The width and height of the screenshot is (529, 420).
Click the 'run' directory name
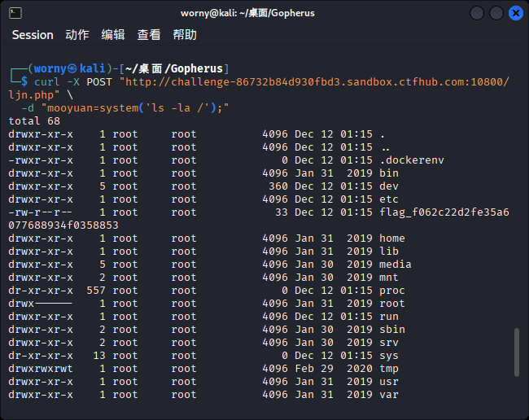click(x=389, y=317)
